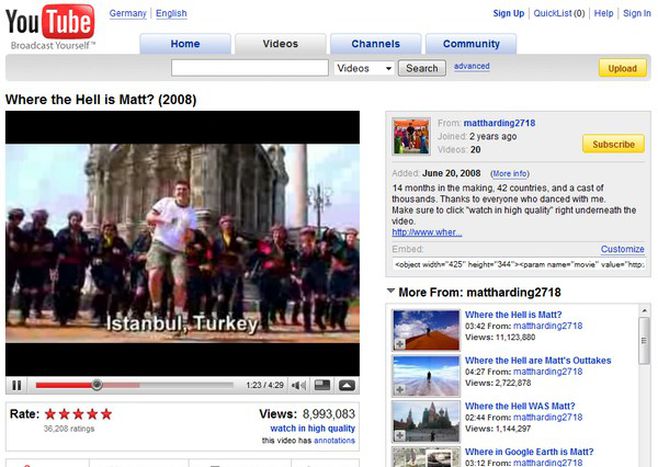Click the Sign In link
Screen dimensions: 658x467
[637, 13]
